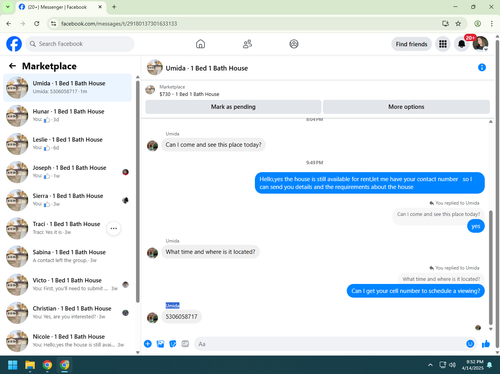
Task: Open the tab search dropdown arrow
Action: click(8, 7)
